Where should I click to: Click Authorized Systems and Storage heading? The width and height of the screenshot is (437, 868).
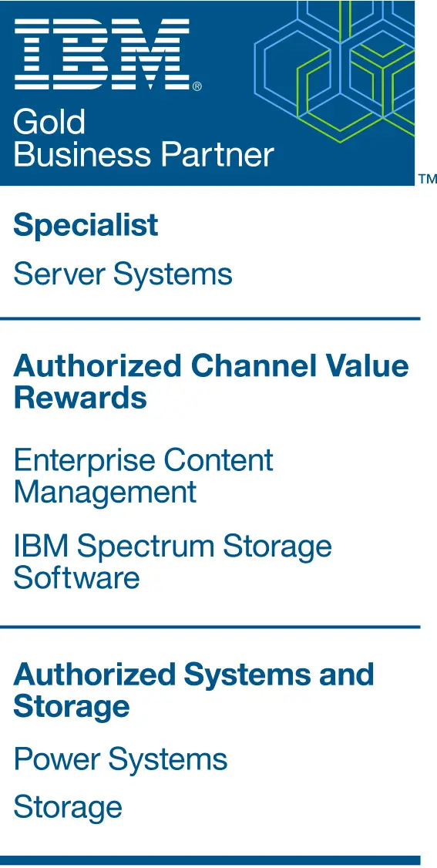pos(193,690)
